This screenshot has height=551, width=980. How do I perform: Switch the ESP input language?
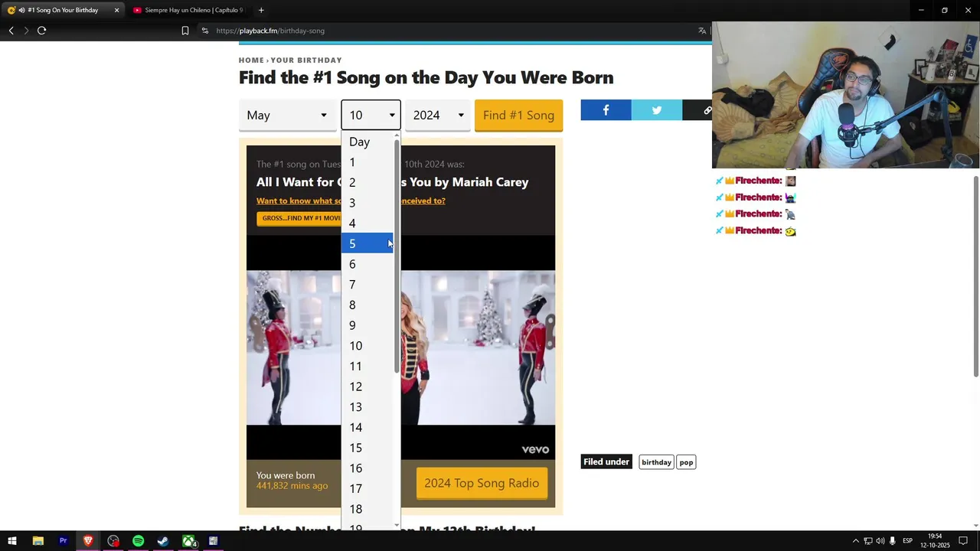[908, 541]
